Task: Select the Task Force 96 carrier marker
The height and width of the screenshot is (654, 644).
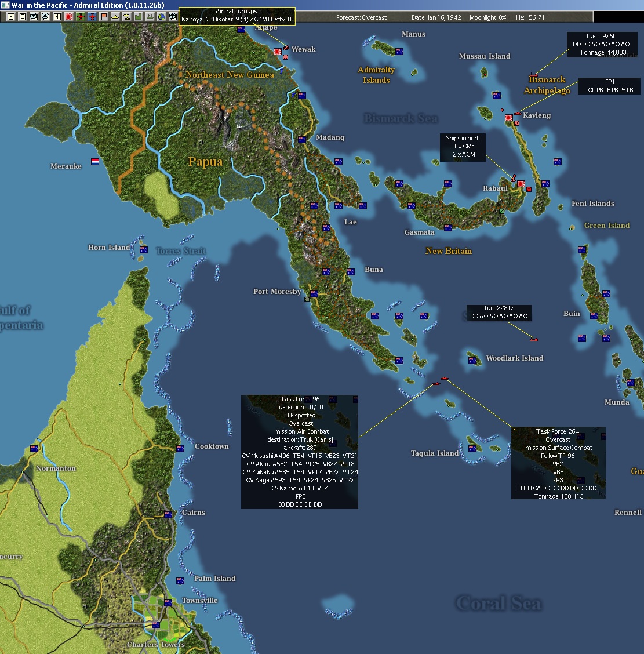Action: pyautogui.click(x=436, y=383)
